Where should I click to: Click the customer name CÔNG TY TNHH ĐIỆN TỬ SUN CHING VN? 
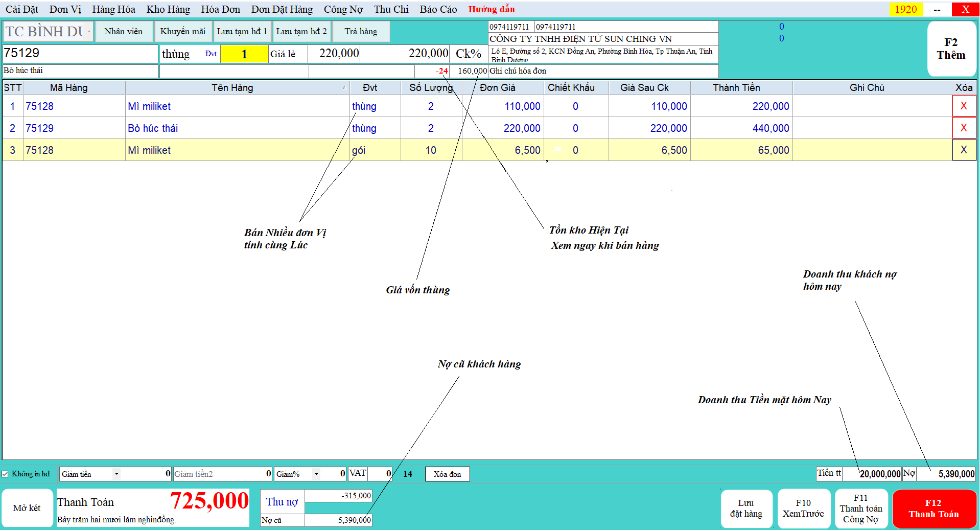(x=603, y=39)
